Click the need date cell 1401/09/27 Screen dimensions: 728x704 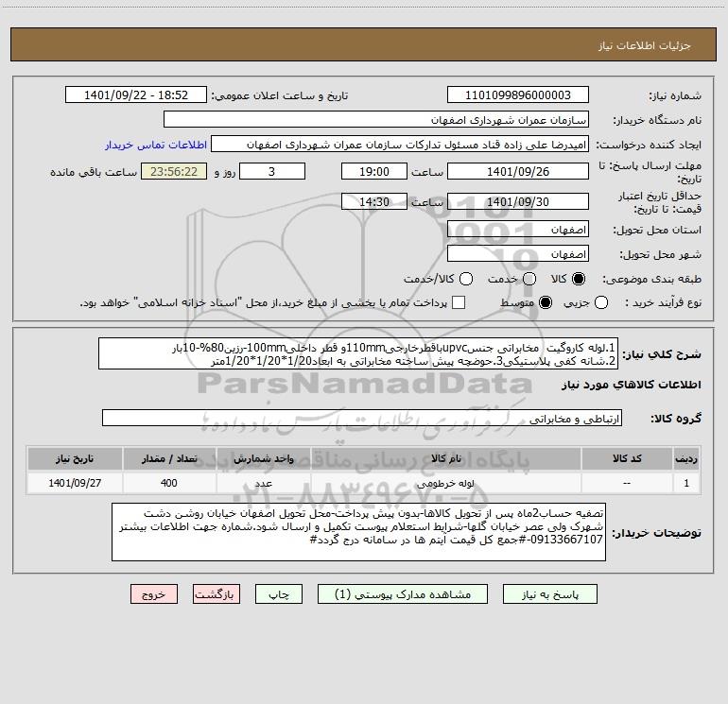point(75,483)
